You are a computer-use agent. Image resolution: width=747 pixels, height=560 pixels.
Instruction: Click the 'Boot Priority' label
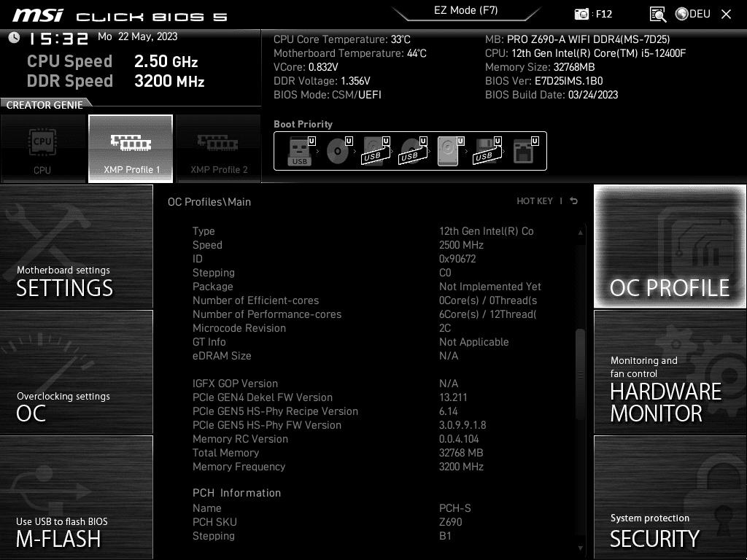pyautogui.click(x=303, y=124)
